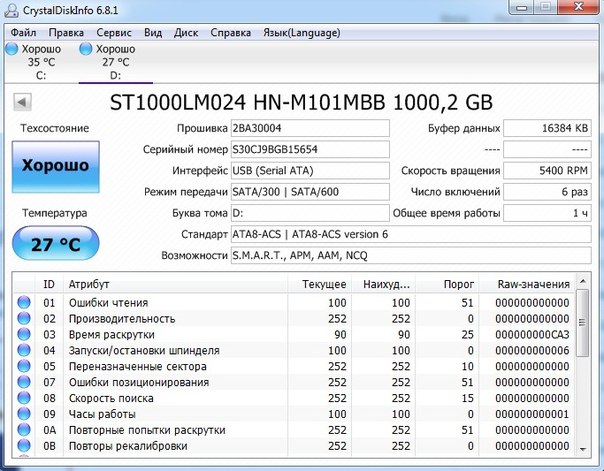
Task: Open the Файл menu
Action: coord(24,31)
